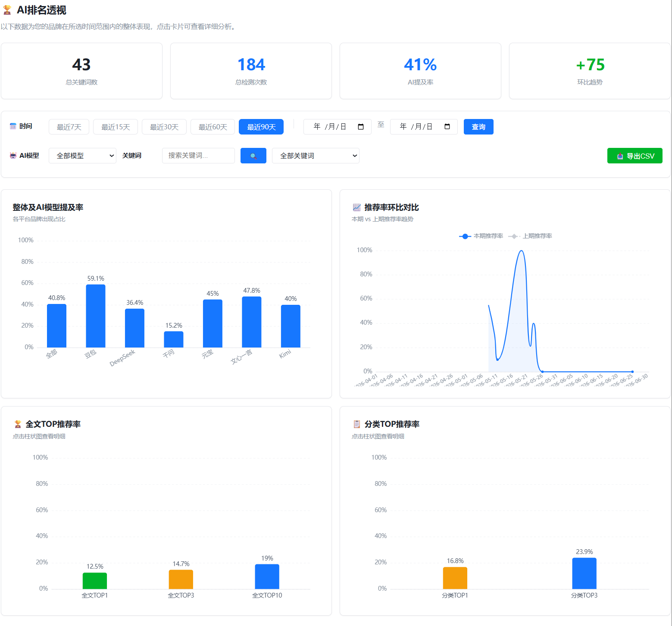Click the trophy icon beside AI排名透视
Viewport: 672px width, 626px height.
7,10
